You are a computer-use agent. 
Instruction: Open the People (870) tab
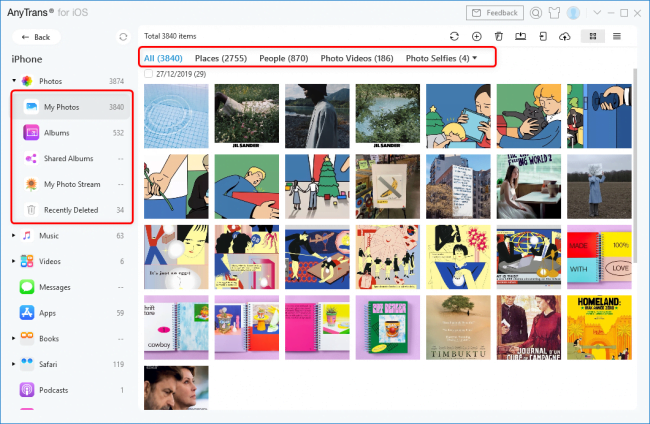[x=286, y=59]
